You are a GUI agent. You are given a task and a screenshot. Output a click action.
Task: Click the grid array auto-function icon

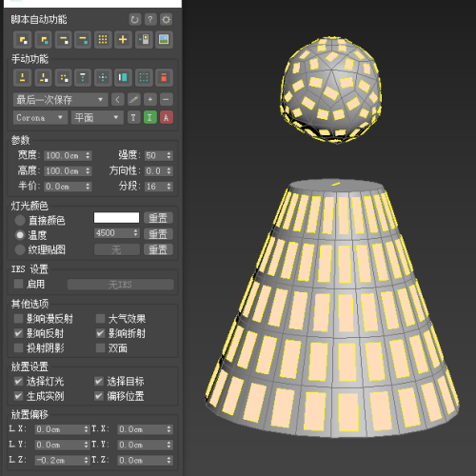(x=103, y=40)
